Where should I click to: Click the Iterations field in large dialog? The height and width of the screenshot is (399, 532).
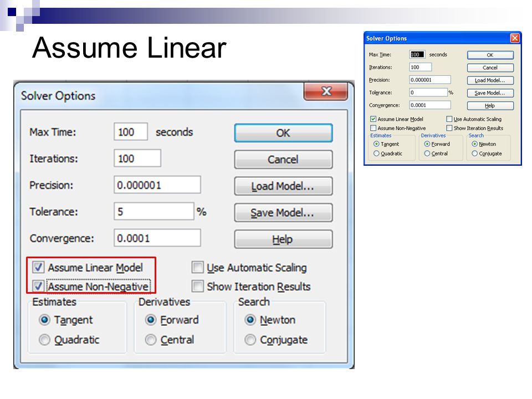click(x=137, y=158)
